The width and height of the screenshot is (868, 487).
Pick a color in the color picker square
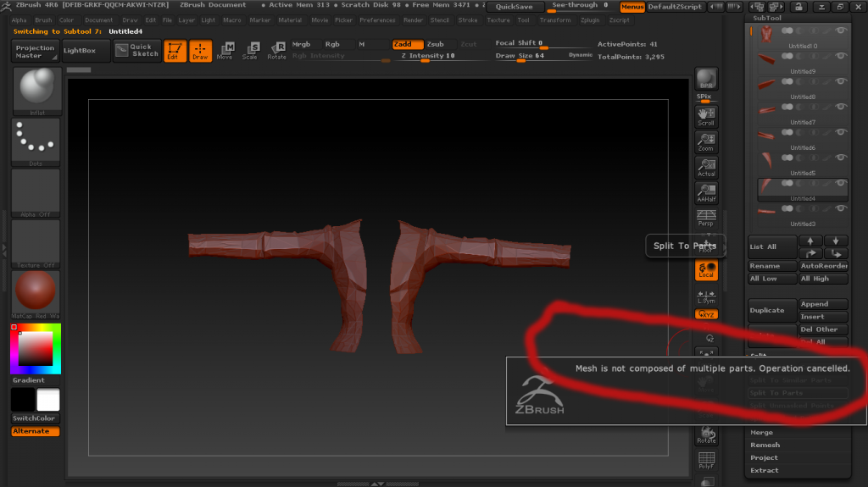[36, 349]
